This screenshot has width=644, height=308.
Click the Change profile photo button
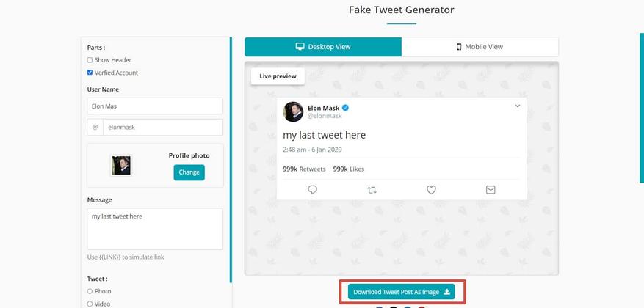pos(189,172)
